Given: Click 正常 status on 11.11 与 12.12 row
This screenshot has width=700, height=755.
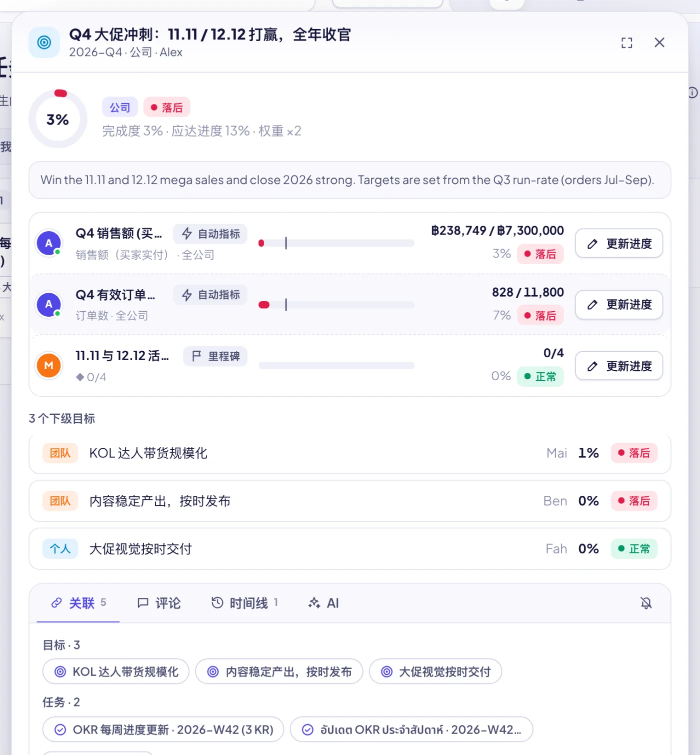Looking at the screenshot, I should point(540,376).
